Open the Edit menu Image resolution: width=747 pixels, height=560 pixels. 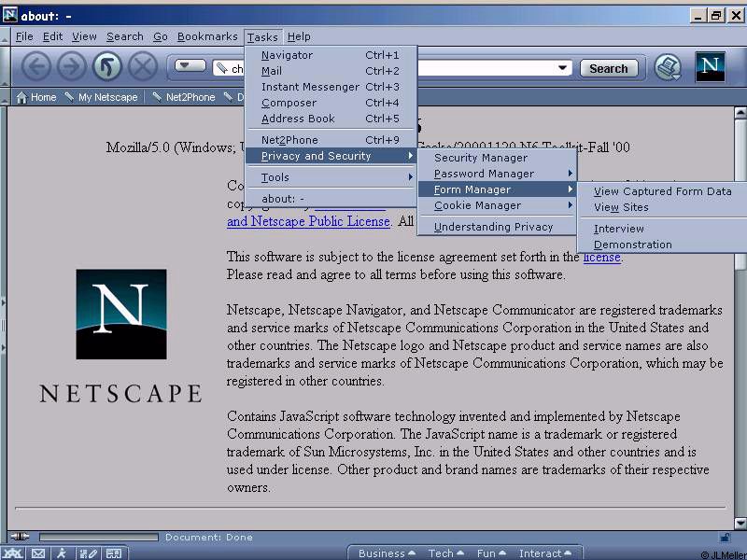52,36
